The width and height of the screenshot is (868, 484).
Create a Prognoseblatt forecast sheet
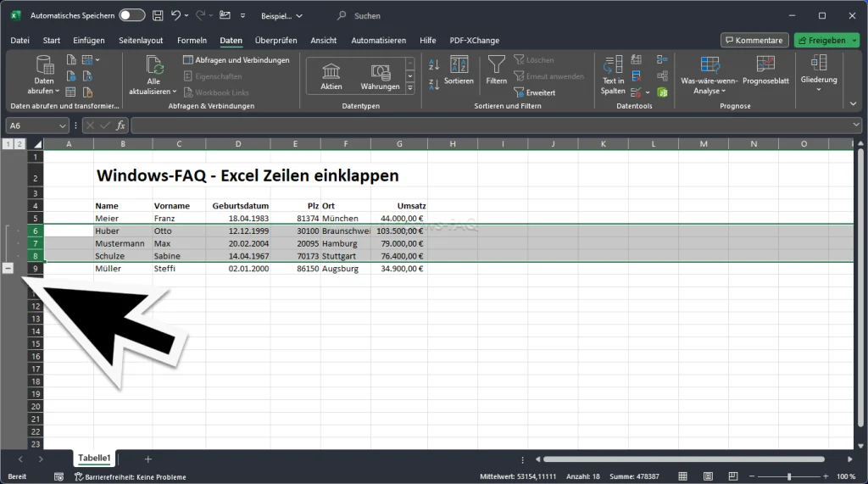765,70
